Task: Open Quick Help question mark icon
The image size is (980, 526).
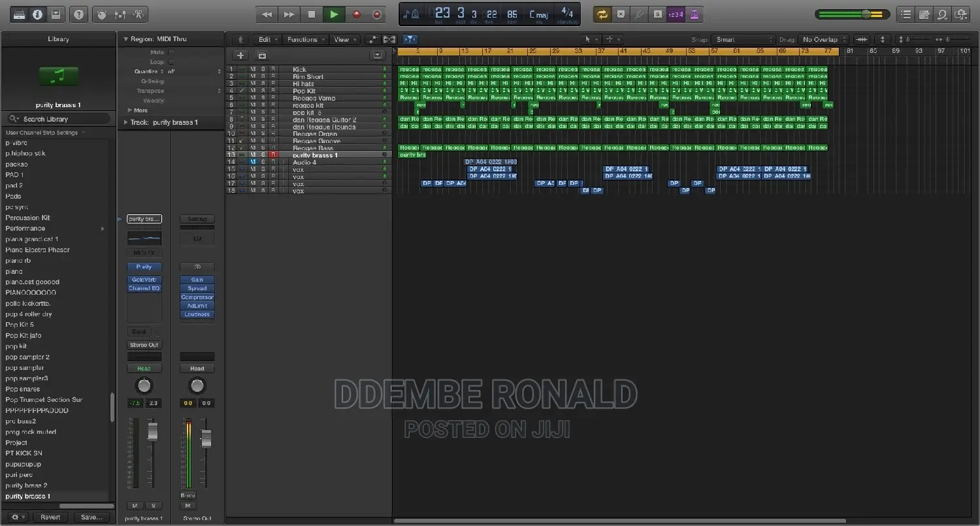Action: [x=78, y=14]
